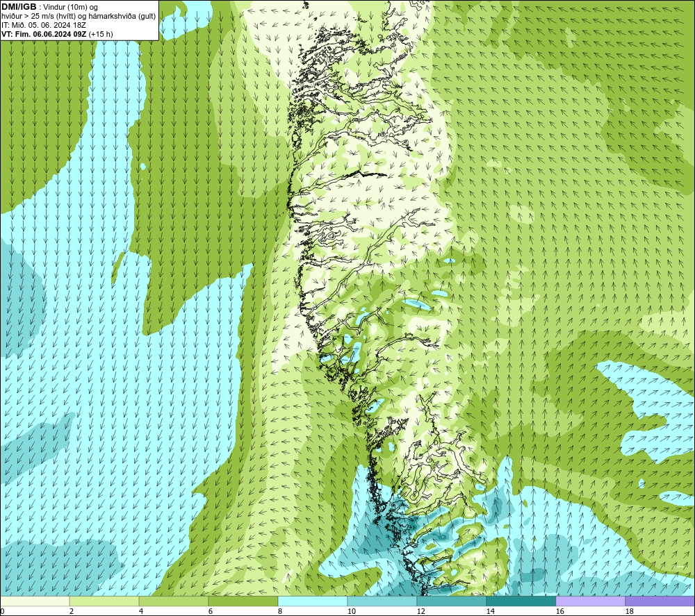This screenshot has width=695, height=616.
Task: Click the legend value label '14'
Action: (x=490, y=611)
